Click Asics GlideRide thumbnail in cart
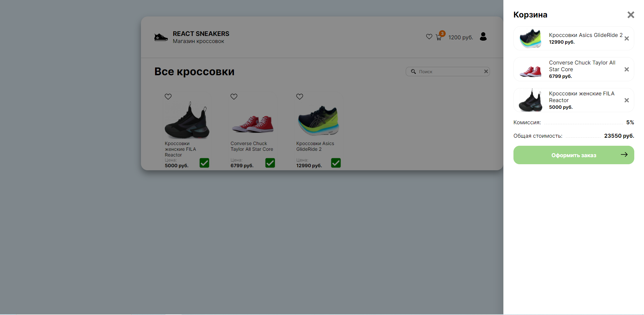 530,38
